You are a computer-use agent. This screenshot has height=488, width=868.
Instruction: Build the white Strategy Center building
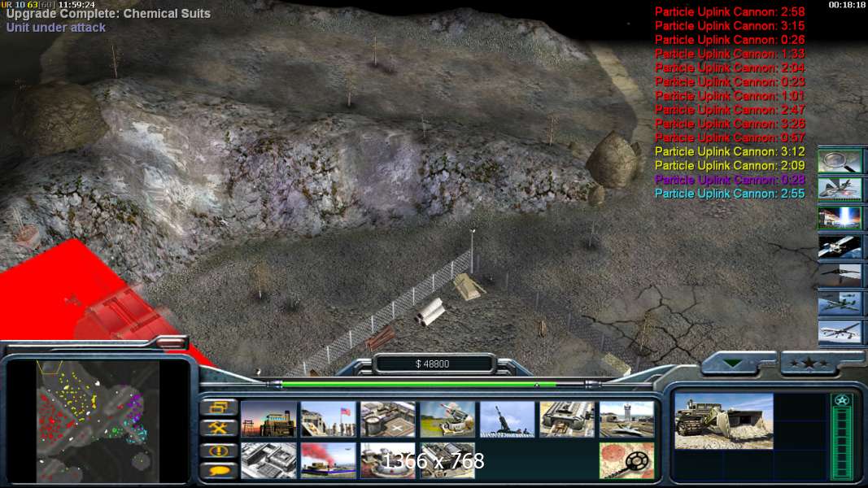coord(268,460)
